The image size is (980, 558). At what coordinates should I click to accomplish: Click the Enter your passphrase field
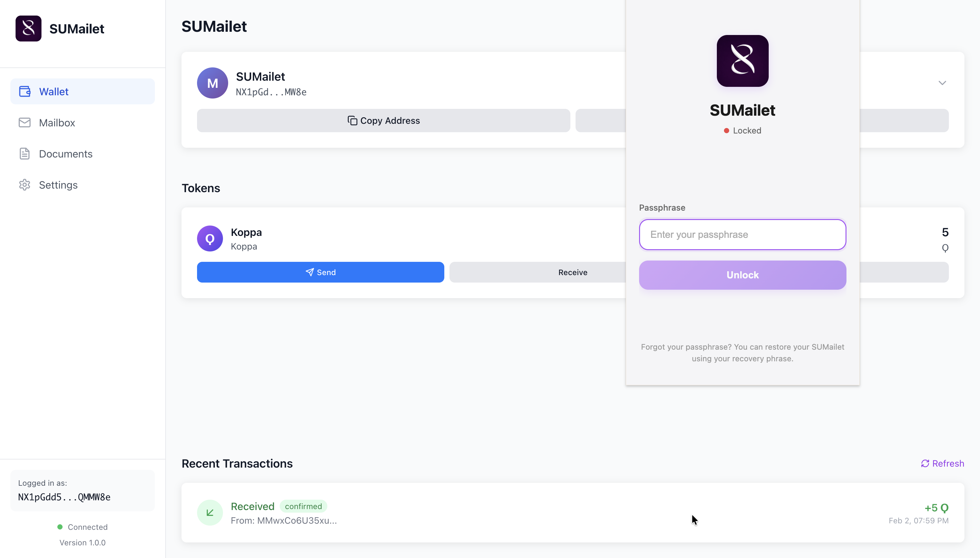pyautogui.click(x=742, y=235)
